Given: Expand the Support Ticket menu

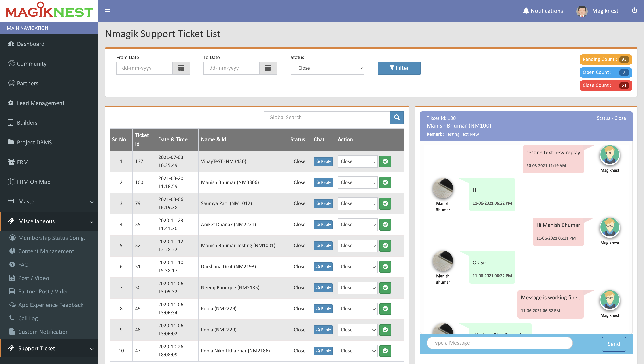Looking at the screenshot, I should coord(49,348).
